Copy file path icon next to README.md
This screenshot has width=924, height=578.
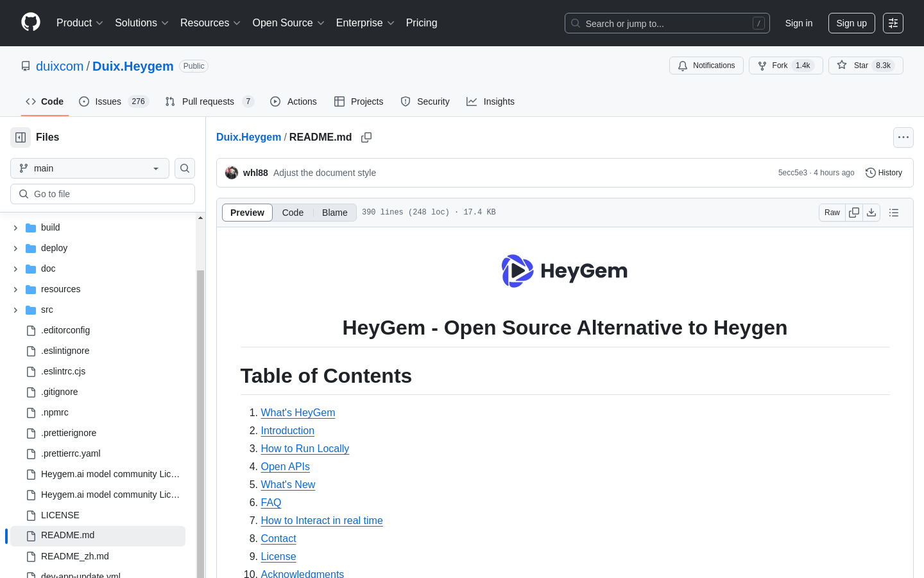pyautogui.click(x=366, y=137)
